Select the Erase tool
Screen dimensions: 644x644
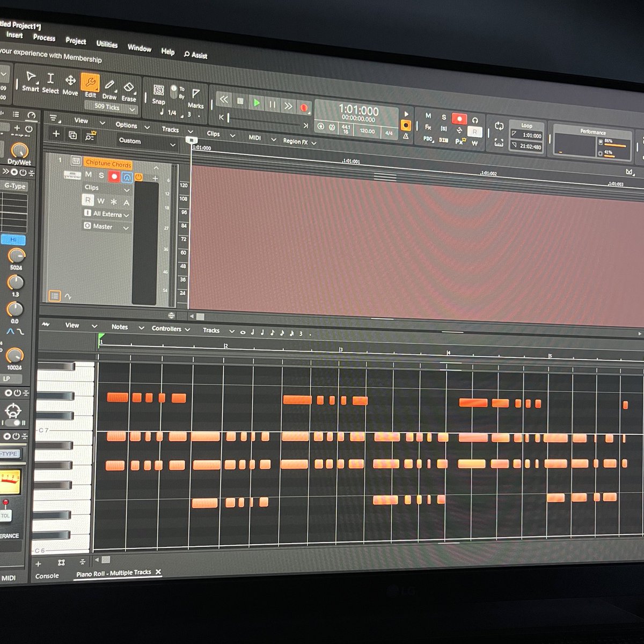point(129,91)
